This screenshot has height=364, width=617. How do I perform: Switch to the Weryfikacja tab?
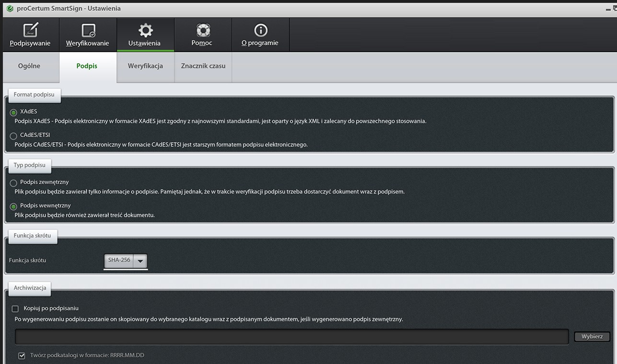click(x=145, y=66)
